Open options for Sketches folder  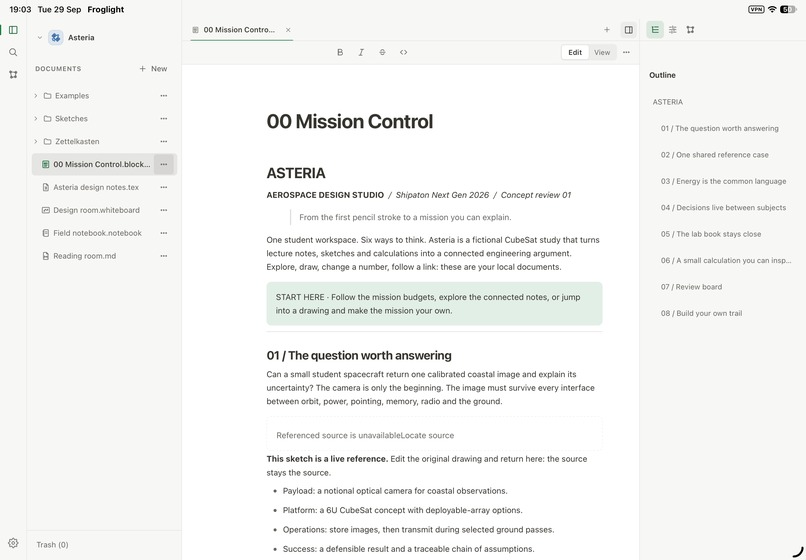(x=163, y=118)
